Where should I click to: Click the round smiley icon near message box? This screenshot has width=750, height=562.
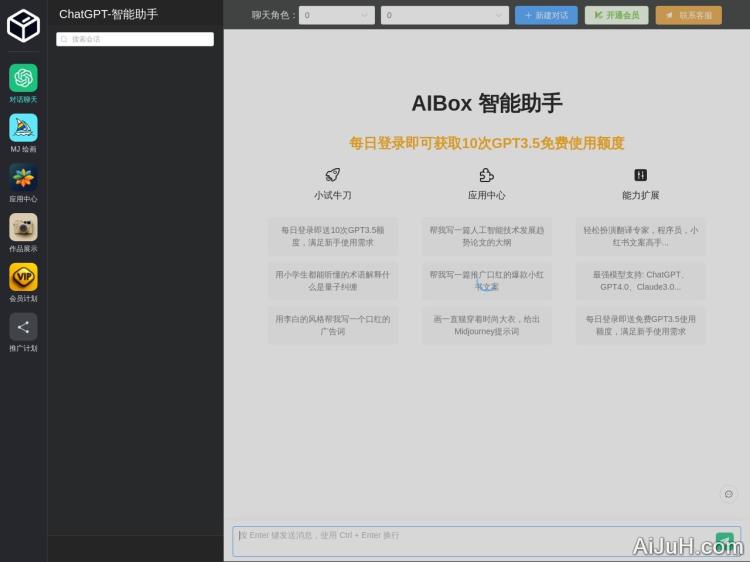point(728,494)
